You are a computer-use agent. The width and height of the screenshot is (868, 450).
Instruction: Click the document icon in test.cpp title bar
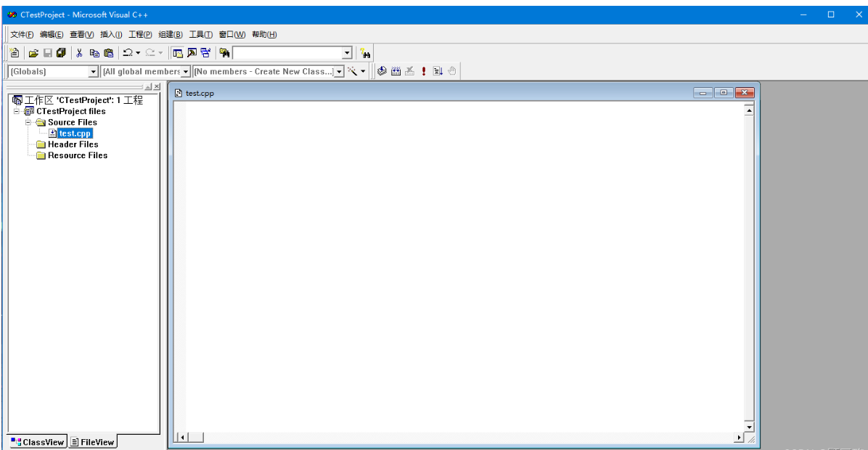tap(179, 93)
